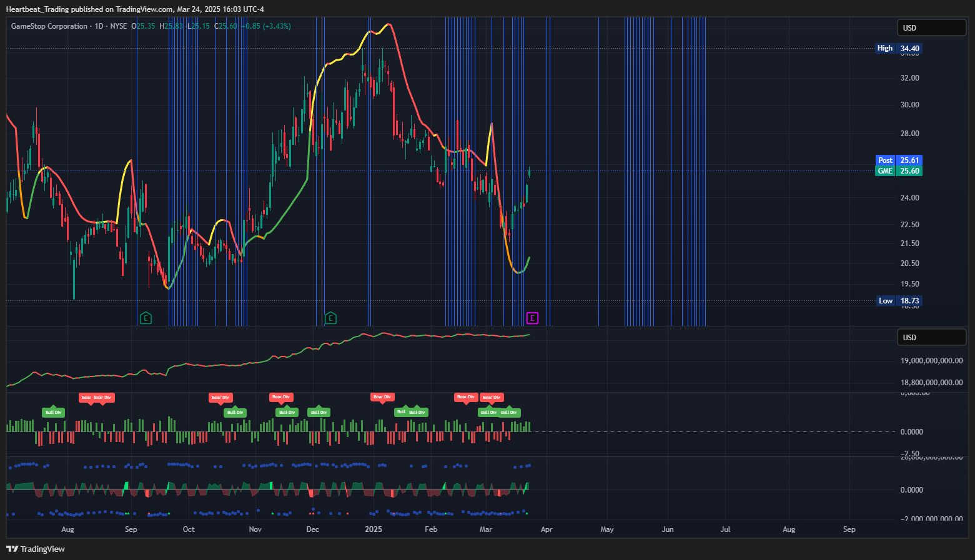Click the 28.00 price axis value
The height and width of the screenshot is (560, 975).
(909, 134)
